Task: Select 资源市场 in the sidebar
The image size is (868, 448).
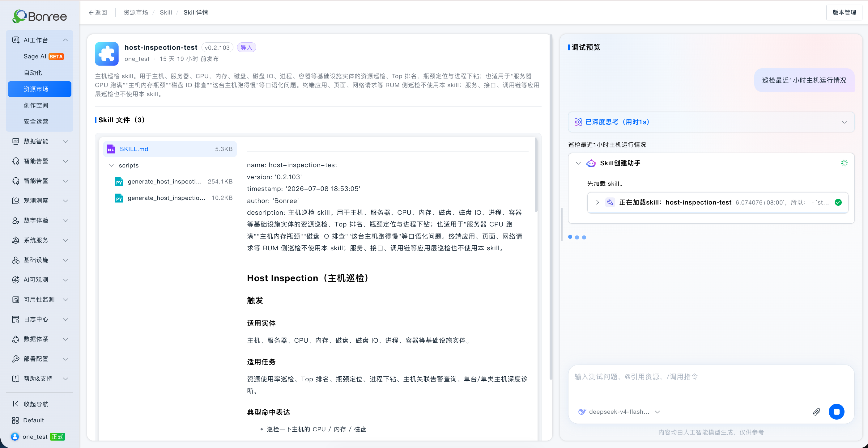Action: tap(40, 89)
